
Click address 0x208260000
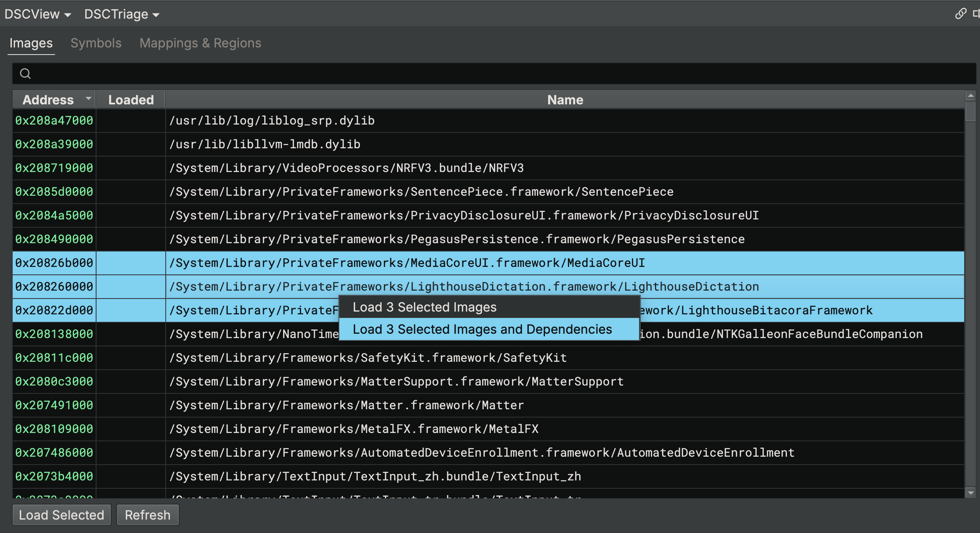pyautogui.click(x=54, y=287)
